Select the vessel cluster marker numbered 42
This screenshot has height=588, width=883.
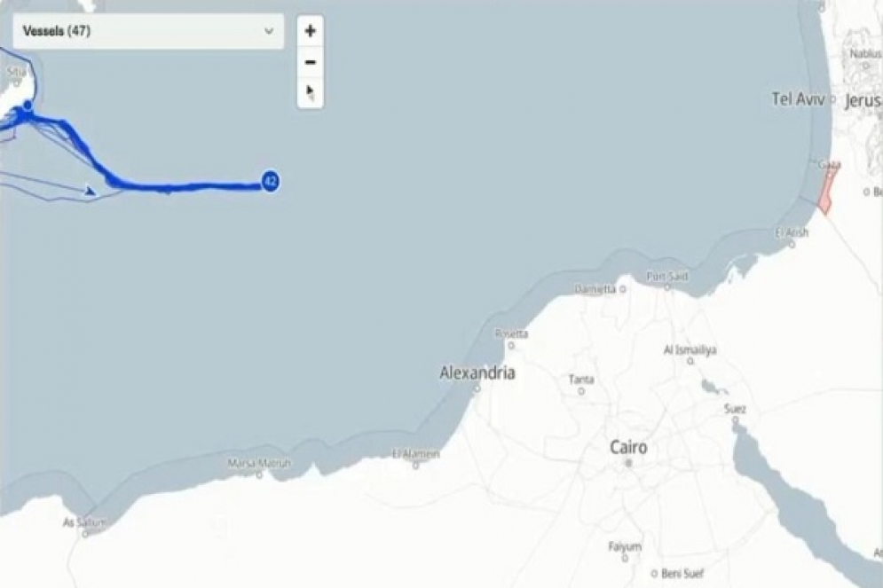point(271,182)
